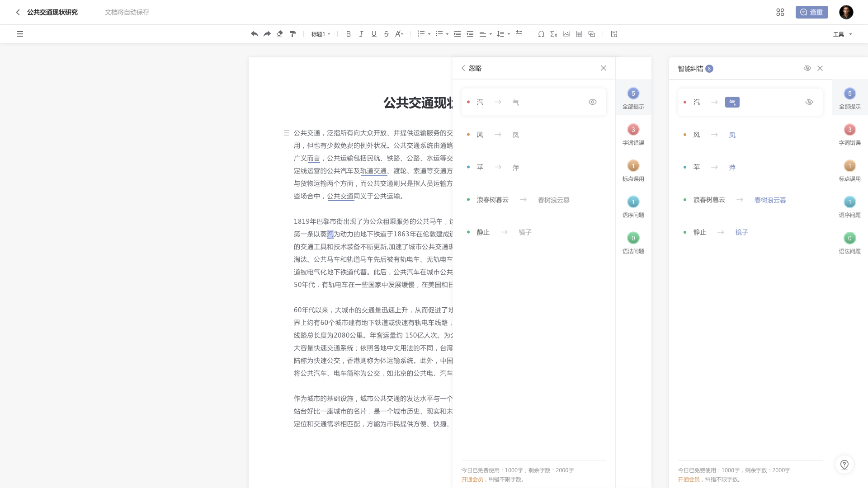
Task: Toggle italic formatting
Action: (x=361, y=34)
